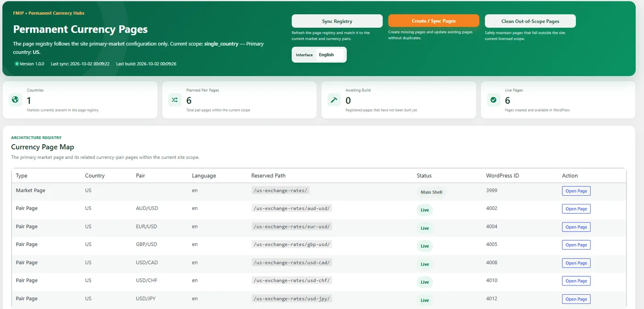This screenshot has height=309, width=644.
Task: Click the shuffle icon on Planned Pair Pages card
Action: pos(175,99)
